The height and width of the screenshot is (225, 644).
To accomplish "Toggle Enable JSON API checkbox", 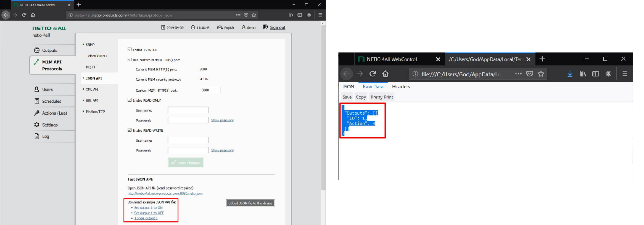I will (130, 50).
